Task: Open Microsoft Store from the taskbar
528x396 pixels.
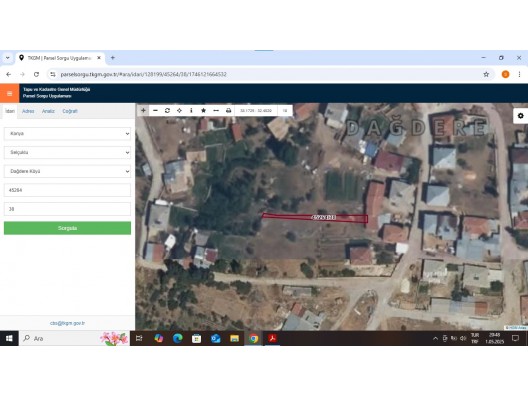Action: [x=196, y=338]
